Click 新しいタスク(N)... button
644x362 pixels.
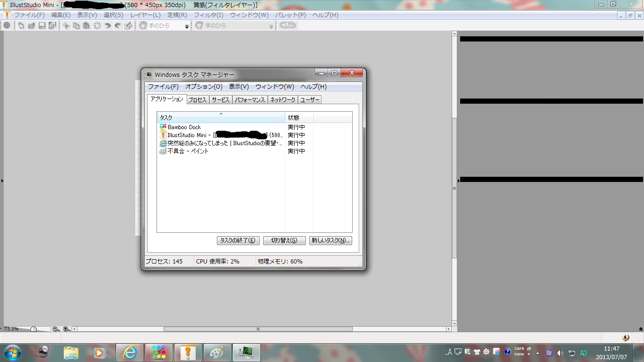tap(330, 240)
